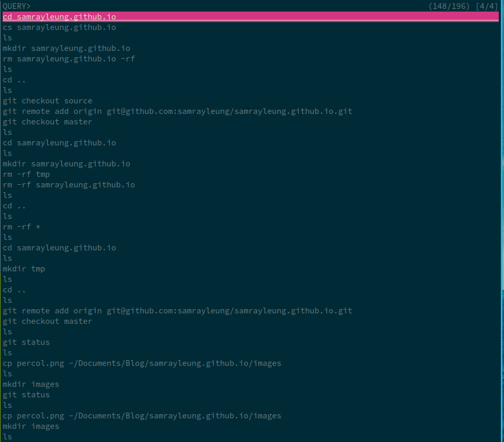504x442 pixels.
Task: Select the mistyped cs samrayleung.github.io command
Action: click(x=59, y=27)
